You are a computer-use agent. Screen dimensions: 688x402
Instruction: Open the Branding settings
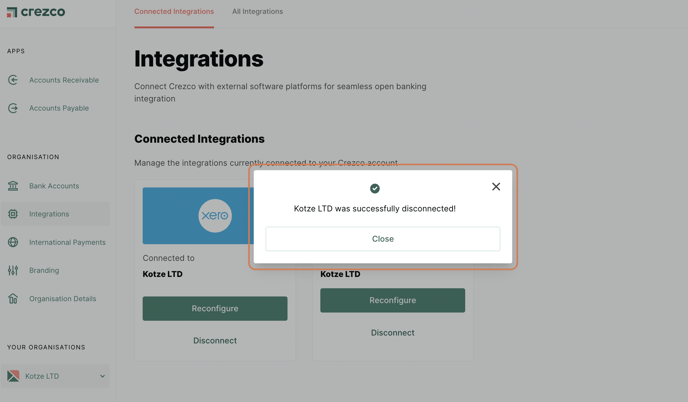44,270
